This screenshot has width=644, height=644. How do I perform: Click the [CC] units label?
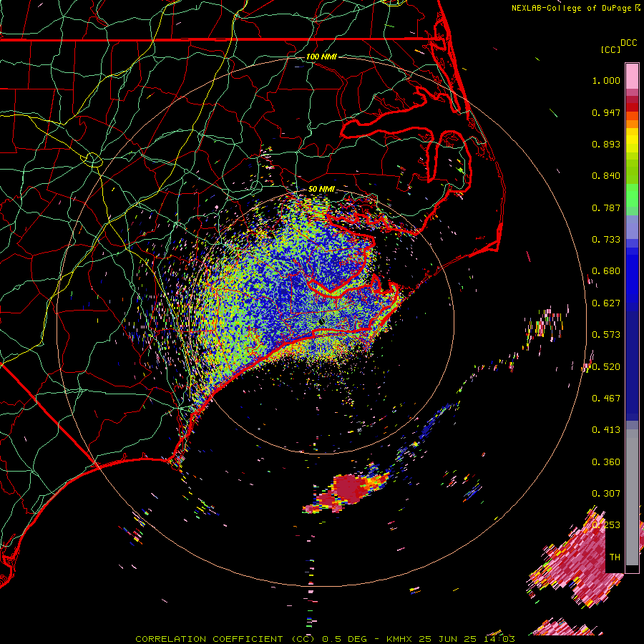tap(610, 49)
